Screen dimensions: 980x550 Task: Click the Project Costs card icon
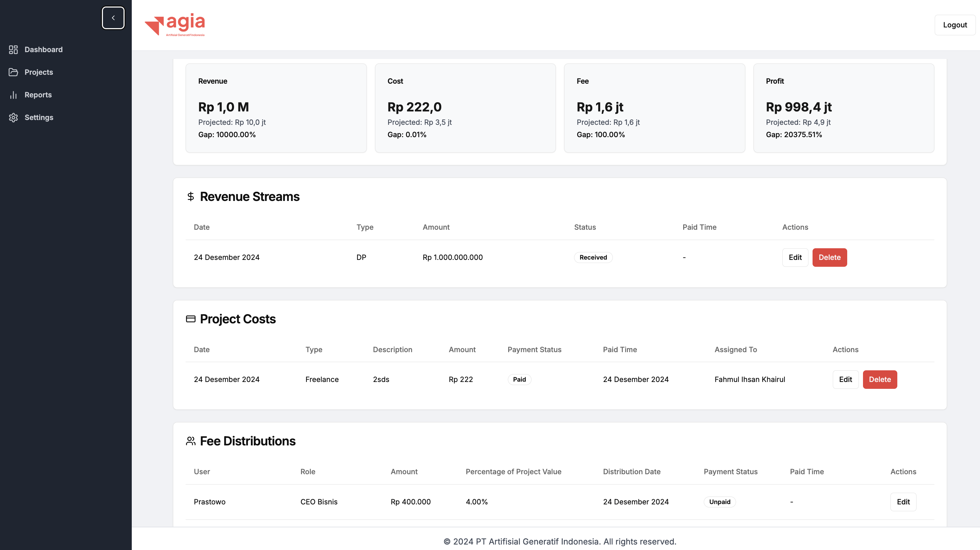(190, 319)
